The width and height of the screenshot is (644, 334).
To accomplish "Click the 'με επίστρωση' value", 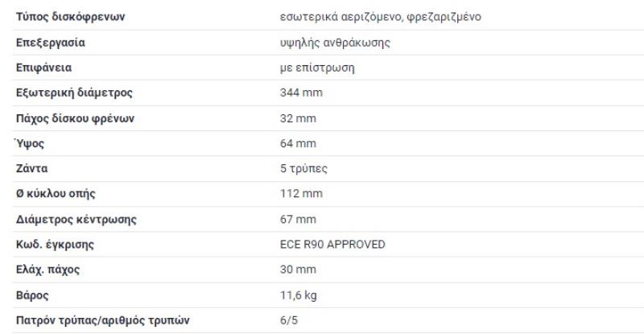I will [317, 68].
